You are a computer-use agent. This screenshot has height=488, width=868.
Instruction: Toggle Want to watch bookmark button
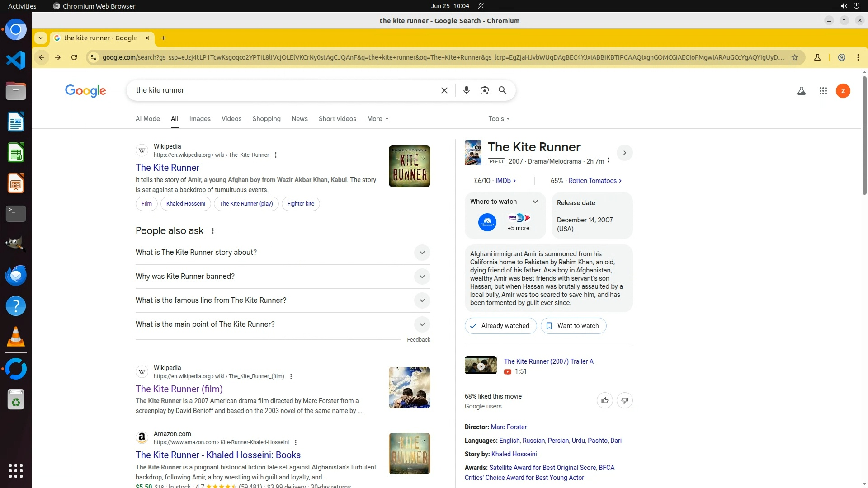(573, 326)
